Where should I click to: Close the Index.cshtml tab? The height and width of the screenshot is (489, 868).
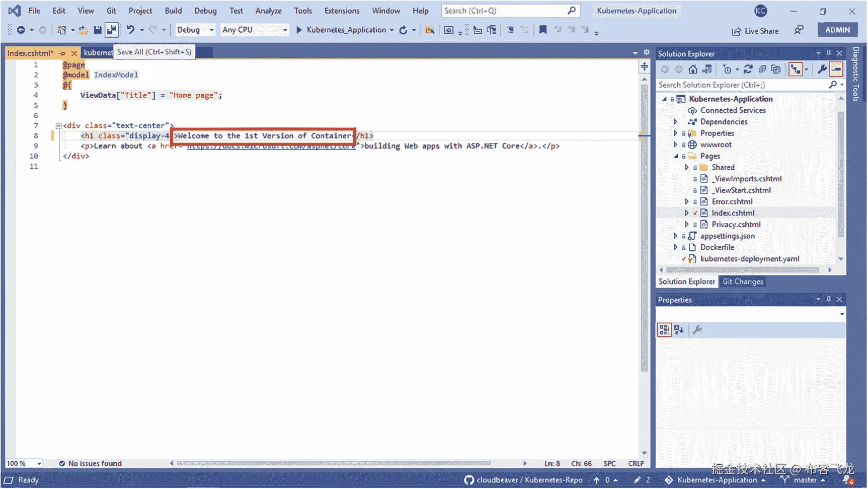coord(74,53)
